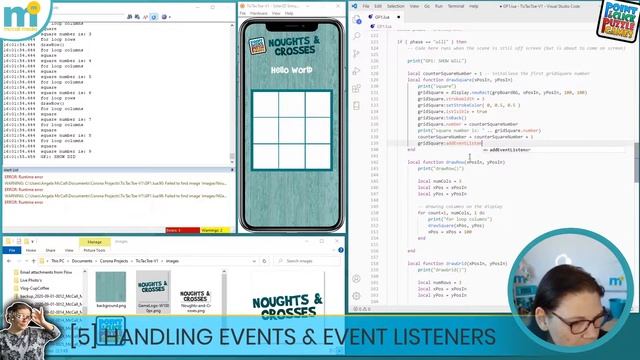This screenshot has height=360, width=640.
Task: Click the console settings icon with dropdown arrow
Action: point(165,17)
